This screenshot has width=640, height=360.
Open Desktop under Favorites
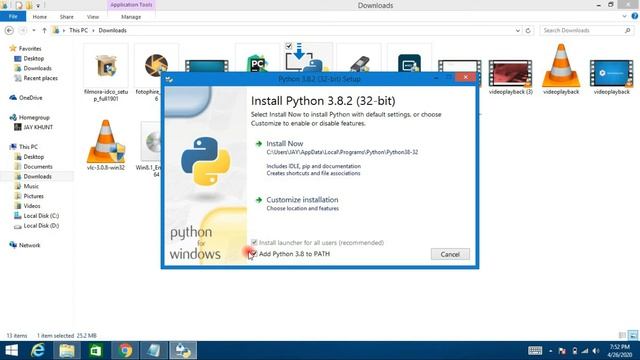33,59
